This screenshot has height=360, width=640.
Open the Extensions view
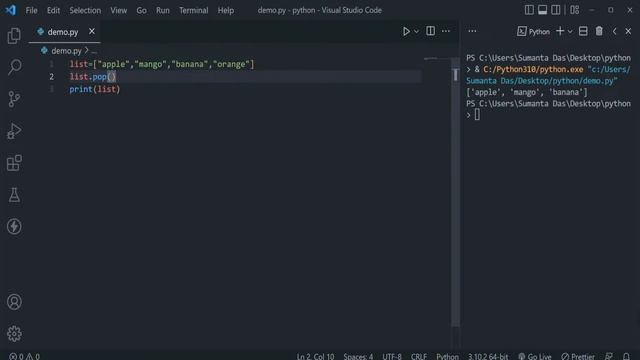click(x=14, y=163)
